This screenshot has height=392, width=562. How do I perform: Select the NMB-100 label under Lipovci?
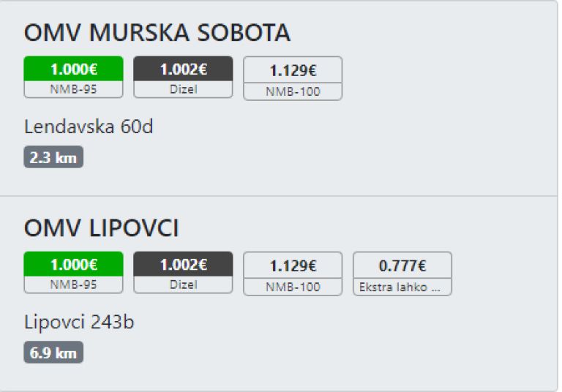293,287
